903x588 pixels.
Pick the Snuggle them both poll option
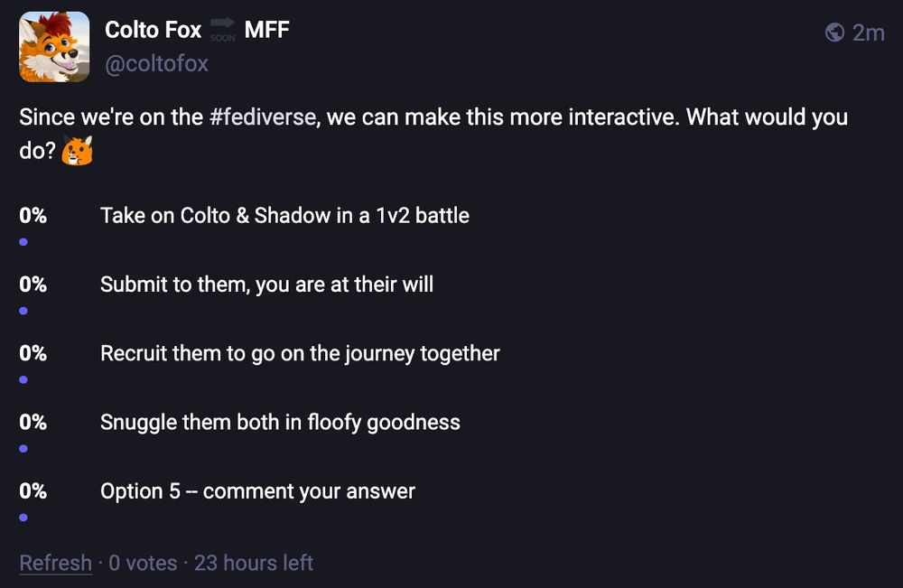pyautogui.click(x=280, y=422)
